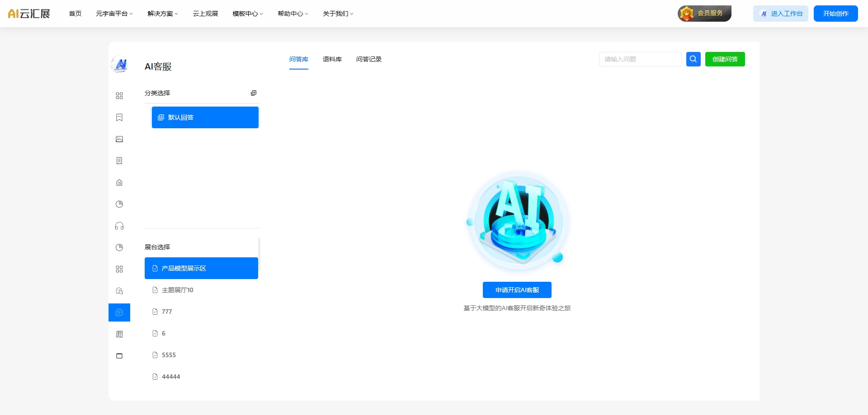
Task: Click the receipt document sidebar icon
Action: coord(119,161)
